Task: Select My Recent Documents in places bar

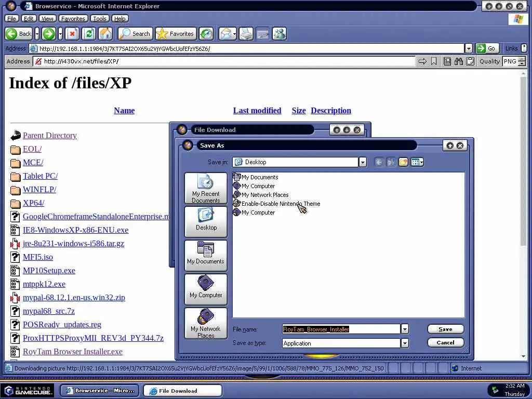Action: pos(206,188)
